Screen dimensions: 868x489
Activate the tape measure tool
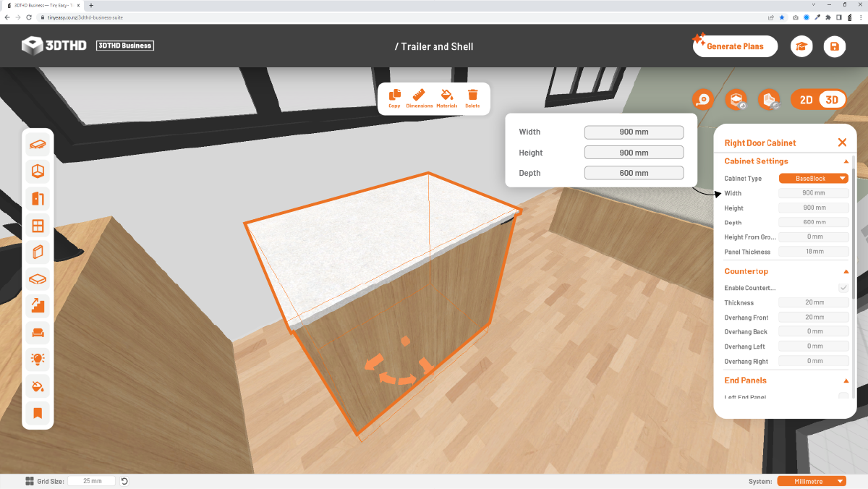(x=703, y=100)
